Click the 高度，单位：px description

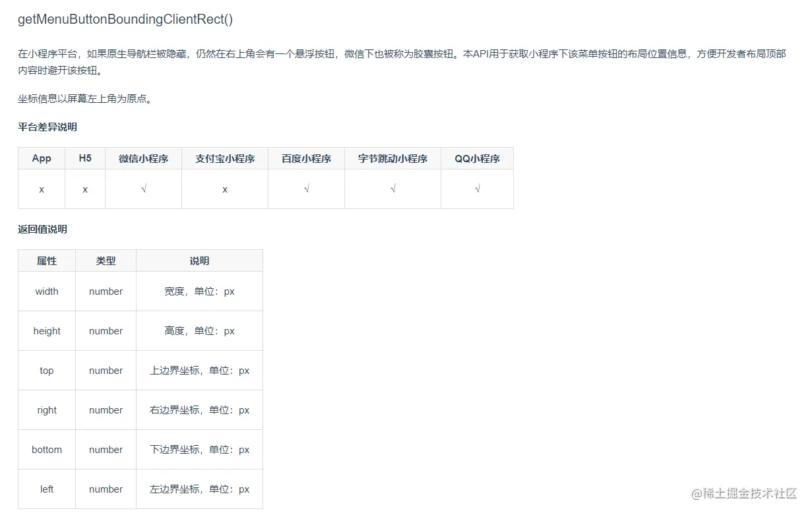tap(199, 331)
